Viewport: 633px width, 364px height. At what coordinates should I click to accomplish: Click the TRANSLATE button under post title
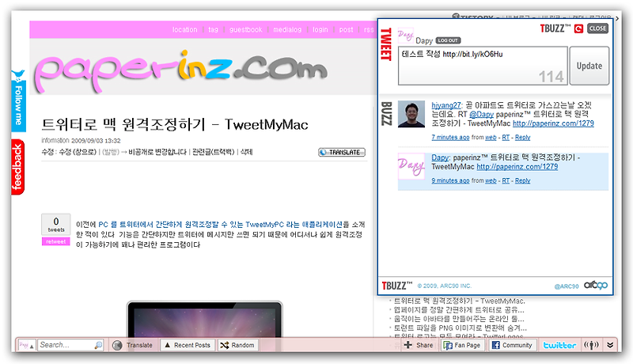342,152
